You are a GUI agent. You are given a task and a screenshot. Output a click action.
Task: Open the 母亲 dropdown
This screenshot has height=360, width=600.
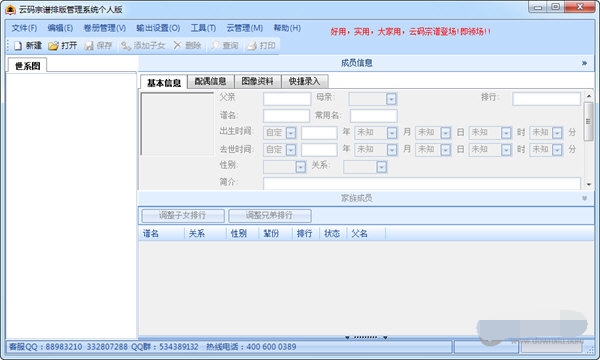tap(391, 99)
